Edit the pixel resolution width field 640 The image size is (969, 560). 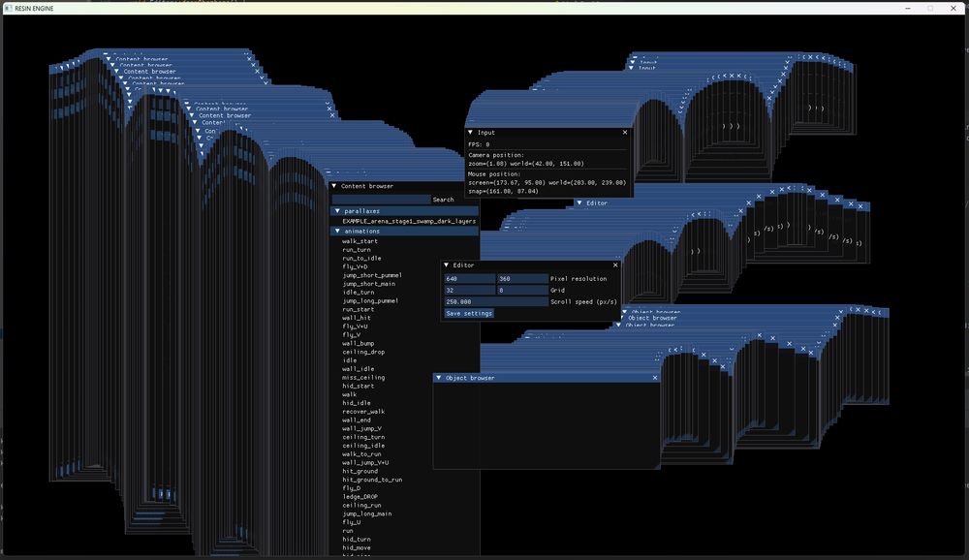click(470, 279)
